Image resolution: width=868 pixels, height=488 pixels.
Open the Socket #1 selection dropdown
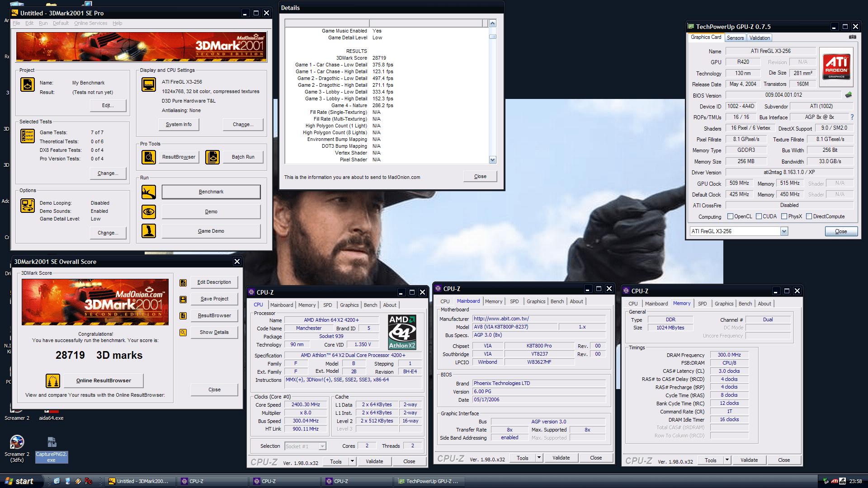tap(322, 446)
